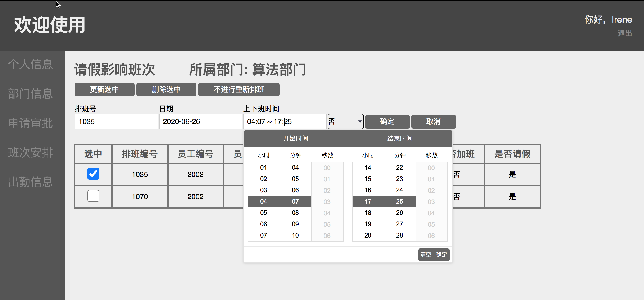Open the 否 overtime dropdown

(x=345, y=121)
